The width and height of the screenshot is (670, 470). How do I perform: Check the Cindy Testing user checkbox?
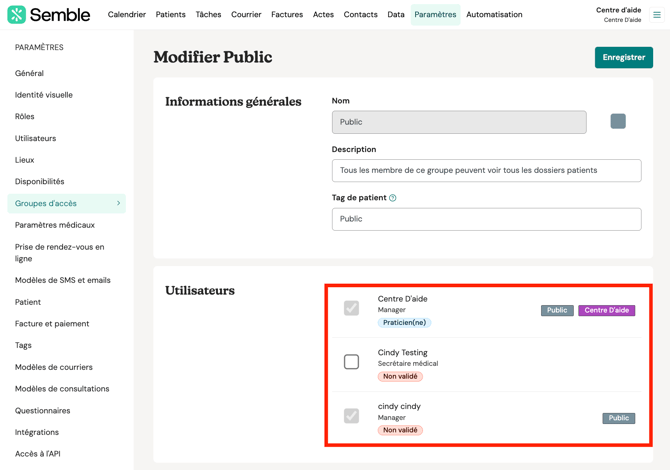tap(351, 362)
